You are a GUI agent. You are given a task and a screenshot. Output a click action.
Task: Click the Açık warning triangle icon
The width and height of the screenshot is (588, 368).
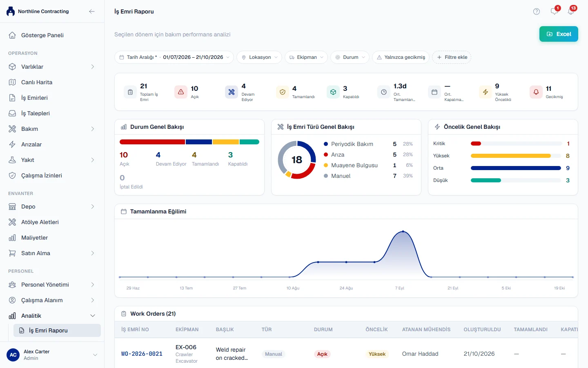tap(181, 92)
